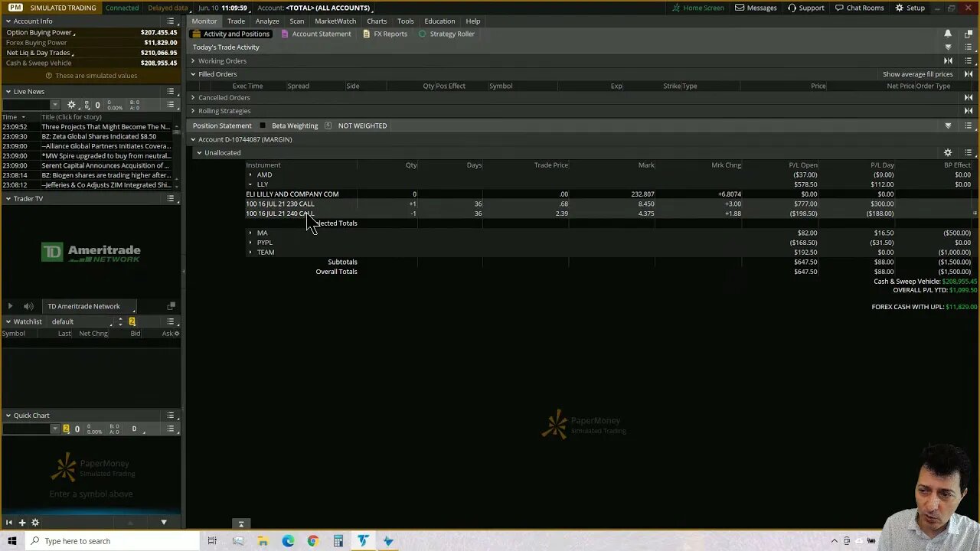Expand the Rolling Strategies section

pos(193,111)
